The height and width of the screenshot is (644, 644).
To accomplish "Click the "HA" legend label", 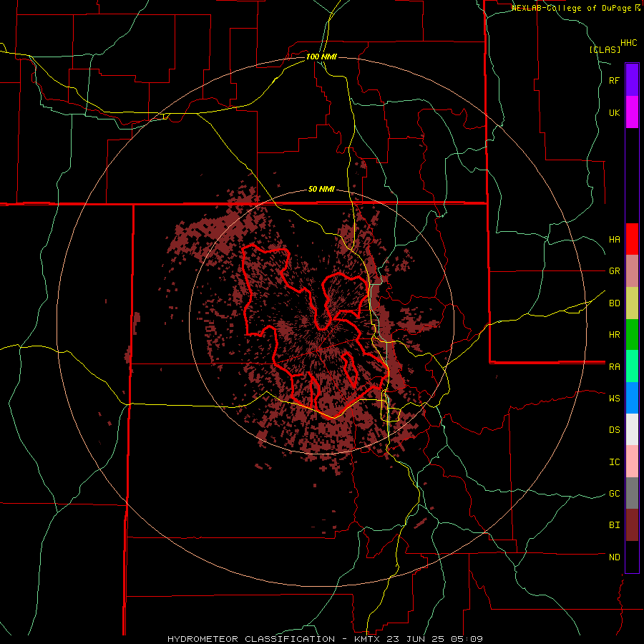I will (614, 239).
